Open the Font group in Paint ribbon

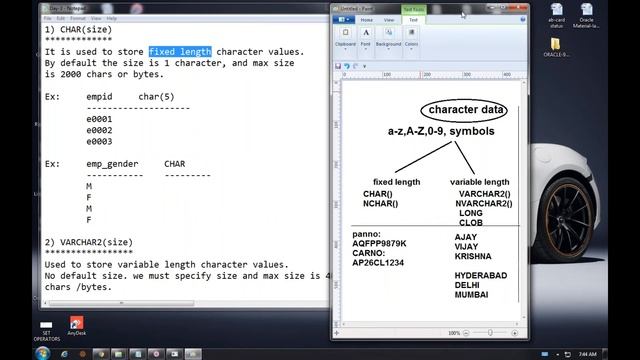365,38
